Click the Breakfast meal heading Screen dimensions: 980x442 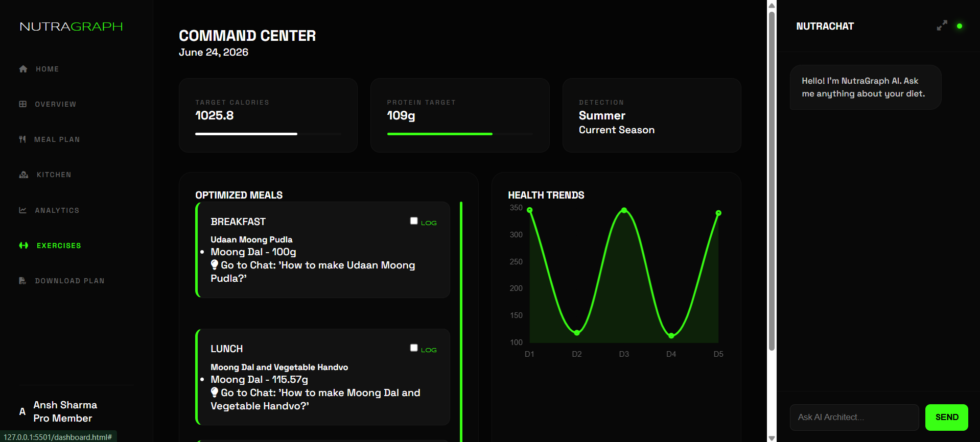coord(238,222)
